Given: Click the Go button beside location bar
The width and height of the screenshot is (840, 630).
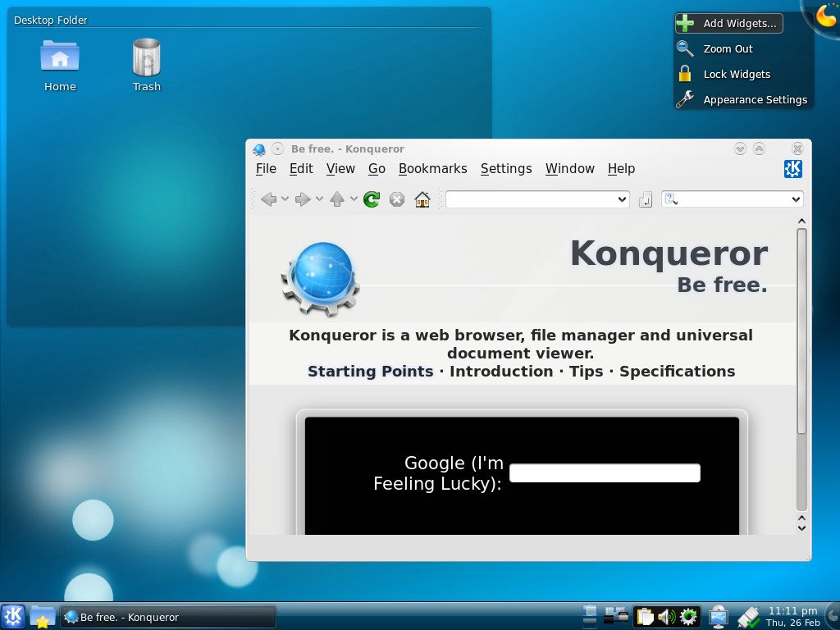Looking at the screenshot, I should coord(646,200).
